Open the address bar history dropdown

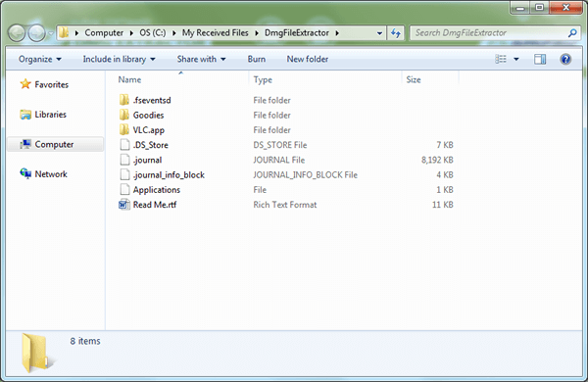pyautogui.click(x=379, y=33)
